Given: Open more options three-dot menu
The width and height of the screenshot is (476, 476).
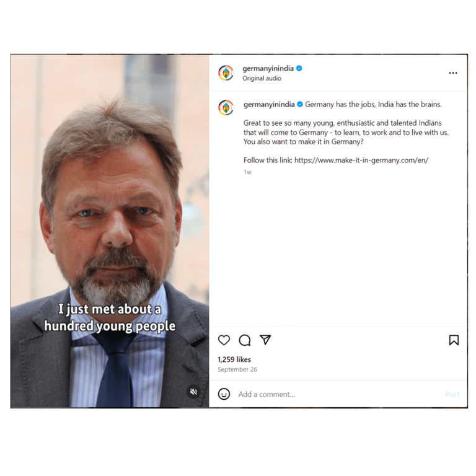Looking at the screenshot, I should click(x=453, y=73).
